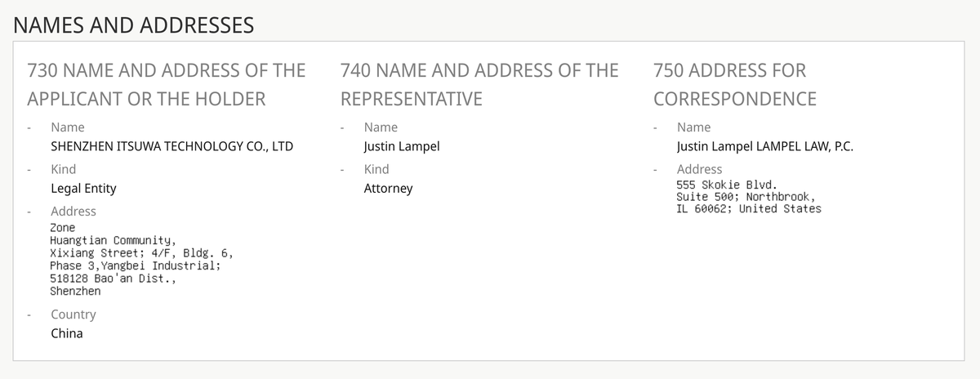This screenshot has width=980, height=379.
Task: Click representative name Justin Lampel
Action: (x=402, y=147)
